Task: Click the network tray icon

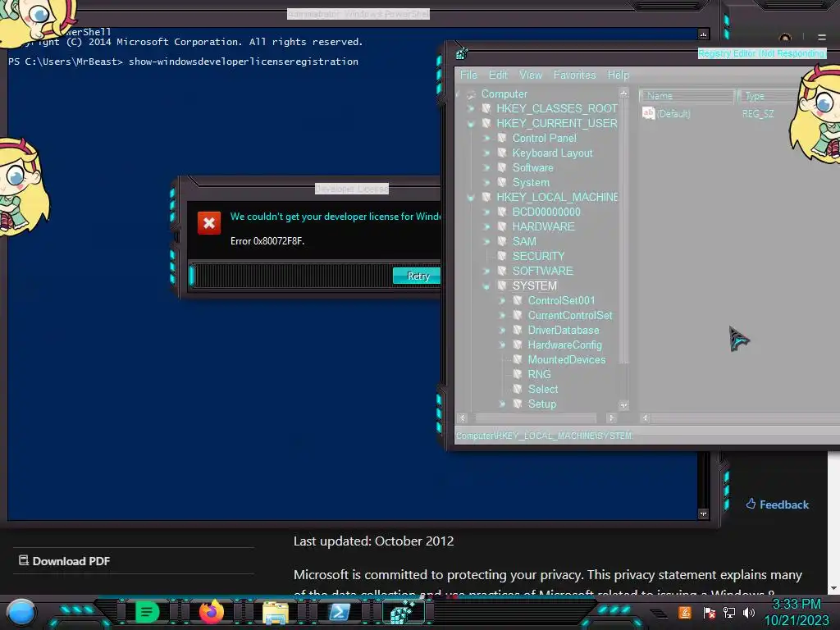Action: pyautogui.click(x=729, y=612)
